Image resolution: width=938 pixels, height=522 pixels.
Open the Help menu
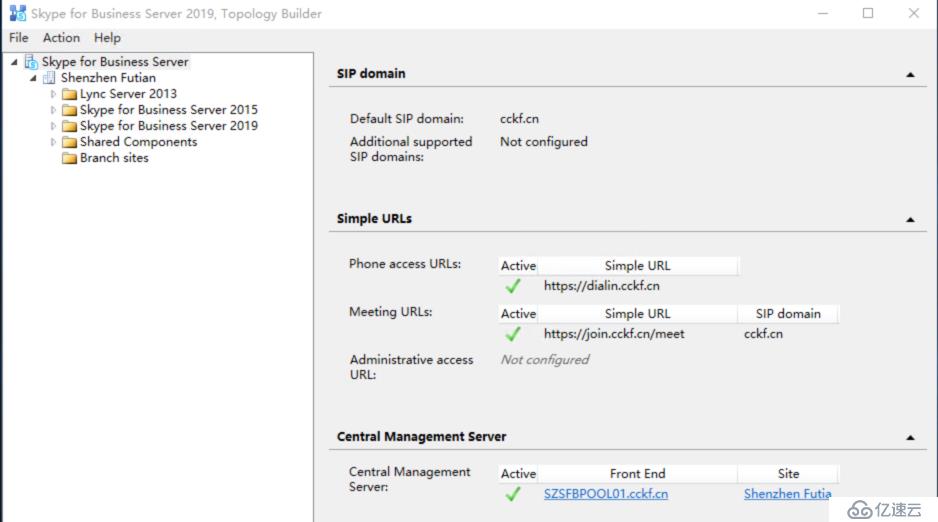[107, 38]
